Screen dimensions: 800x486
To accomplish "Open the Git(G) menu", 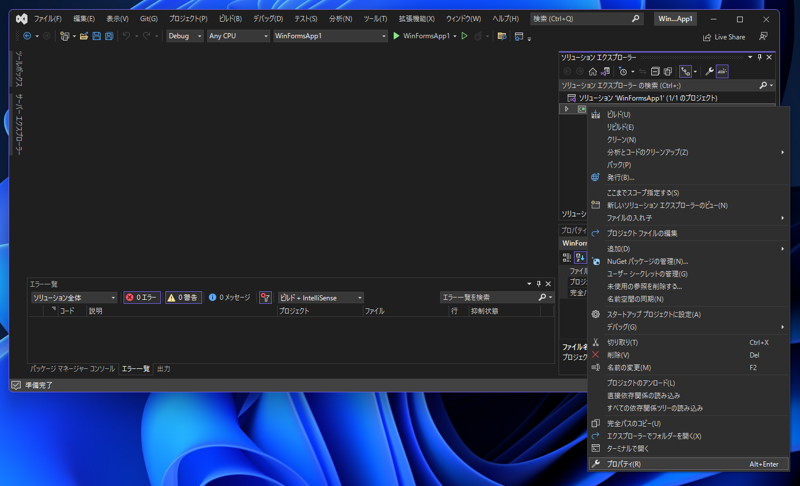I will (149, 19).
